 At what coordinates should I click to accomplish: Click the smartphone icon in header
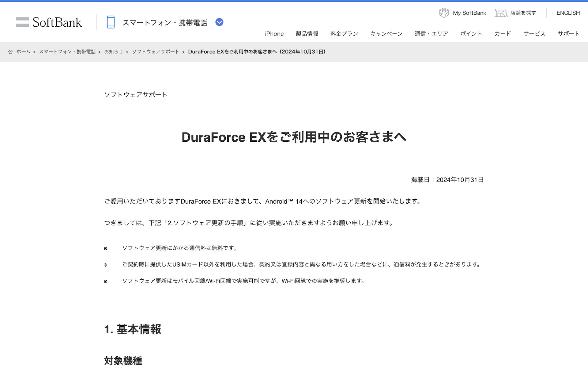111,22
